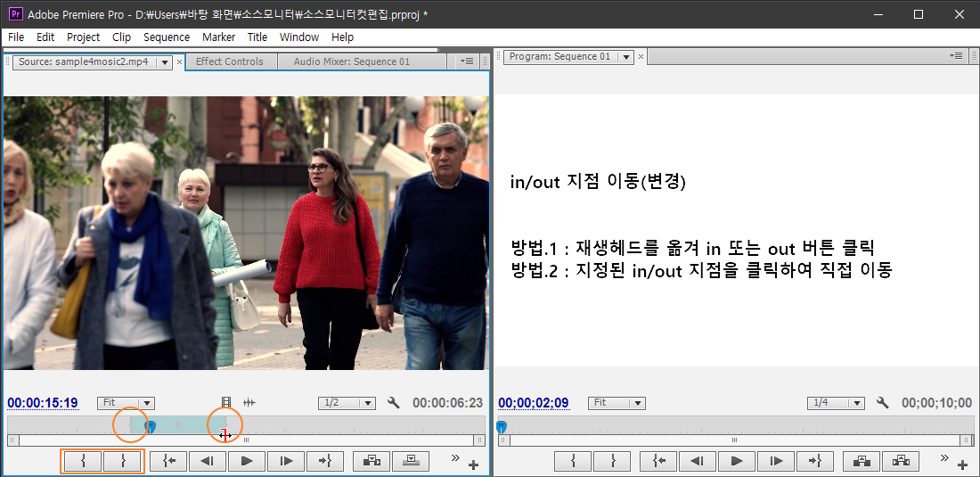The width and height of the screenshot is (980, 477).
Task: Go to Out point in Program monitor
Action: click(x=815, y=461)
